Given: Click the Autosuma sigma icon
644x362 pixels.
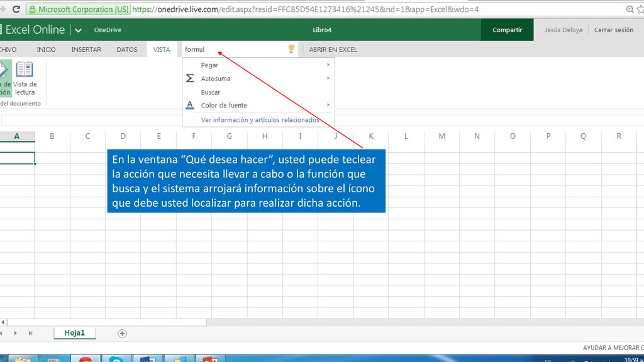Looking at the screenshot, I should pos(190,79).
